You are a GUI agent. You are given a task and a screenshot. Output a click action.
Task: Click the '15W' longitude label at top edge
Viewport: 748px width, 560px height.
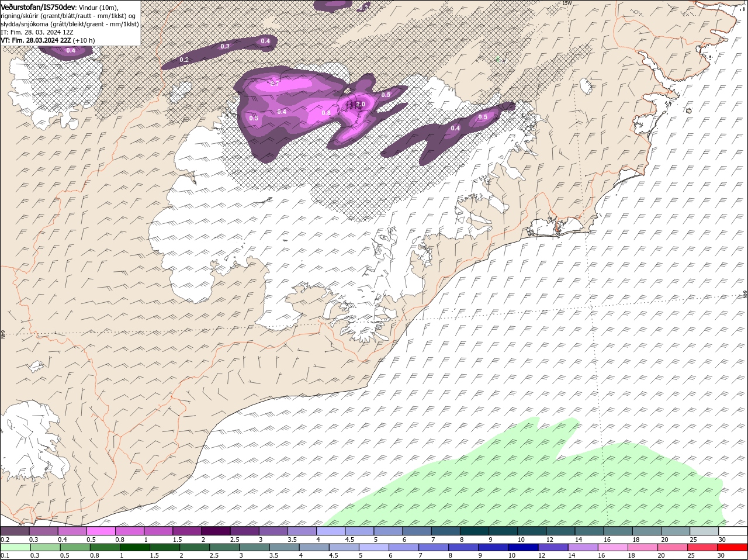[x=566, y=3]
